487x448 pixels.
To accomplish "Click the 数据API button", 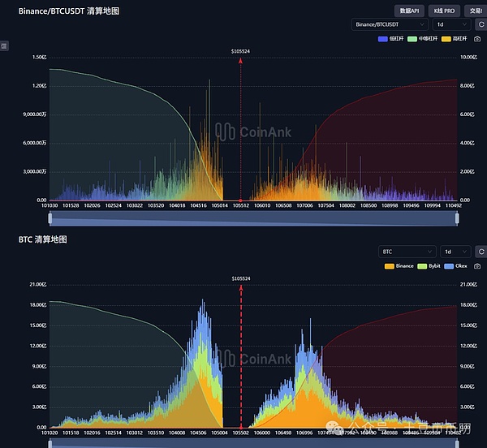I will [409, 11].
